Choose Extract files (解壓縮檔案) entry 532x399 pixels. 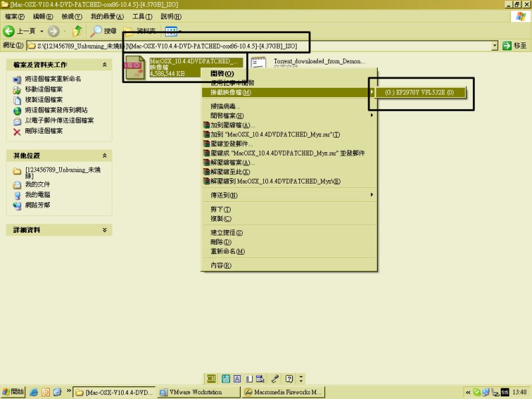(289, 162)
